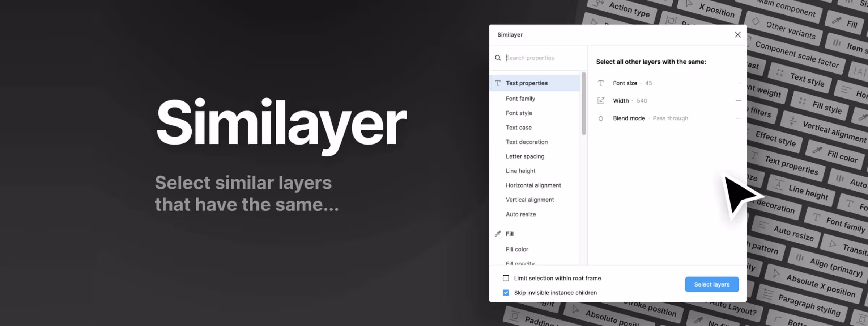Viewport: 868px width, 326px height.
Task: Click the Select layers button
Action: click(x=712, y=284)
